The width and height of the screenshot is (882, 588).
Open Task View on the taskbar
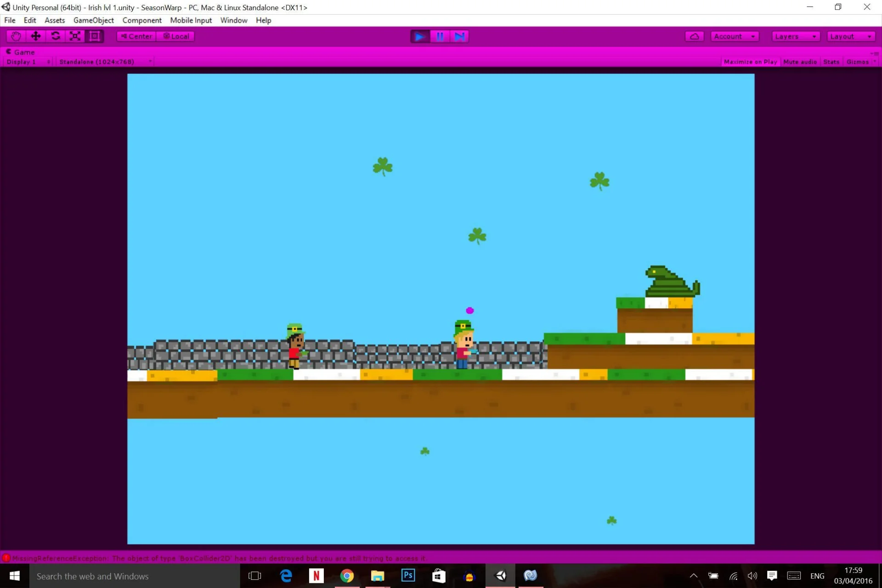click(254, 576)
